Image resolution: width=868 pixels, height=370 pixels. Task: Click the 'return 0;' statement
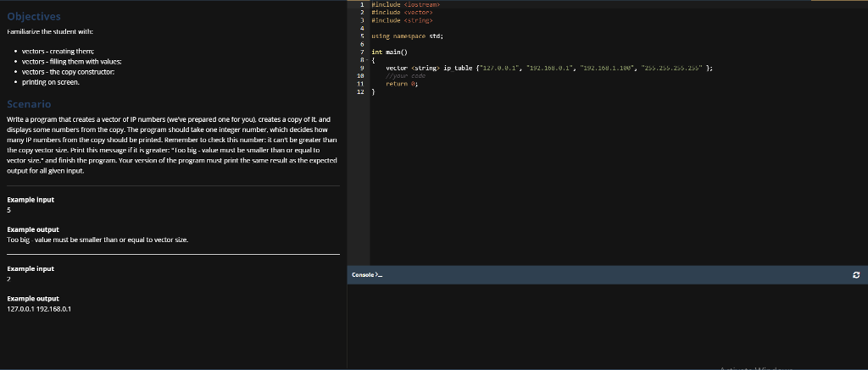[403, 84]
